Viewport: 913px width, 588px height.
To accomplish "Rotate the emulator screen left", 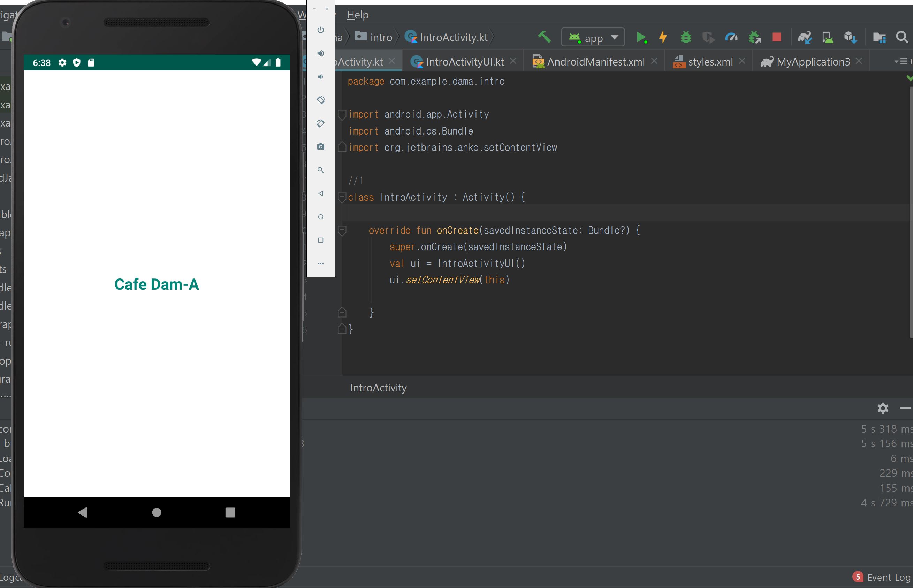I will 321,100.
